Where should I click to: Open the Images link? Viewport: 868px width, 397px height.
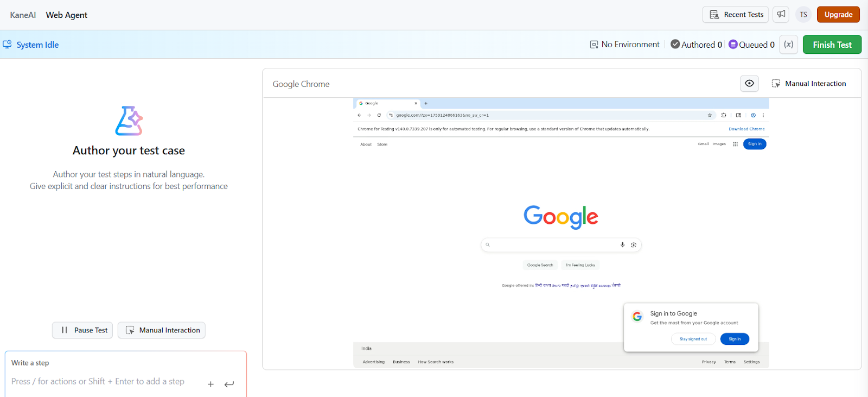(719, 144)
